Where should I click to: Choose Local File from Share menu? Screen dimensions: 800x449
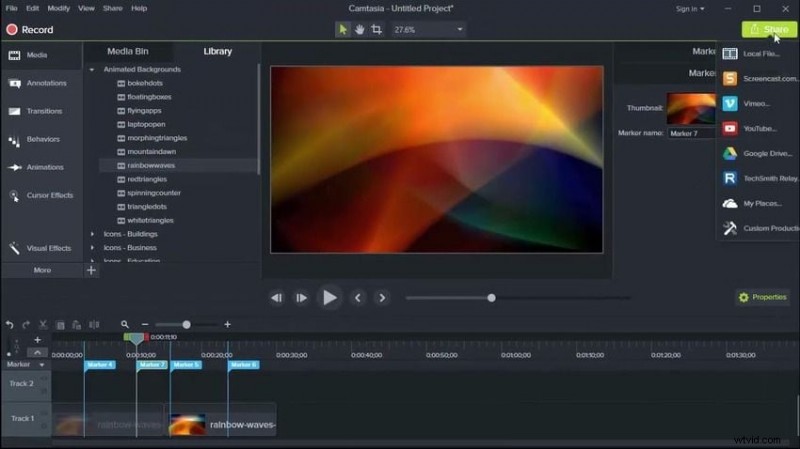759,54
